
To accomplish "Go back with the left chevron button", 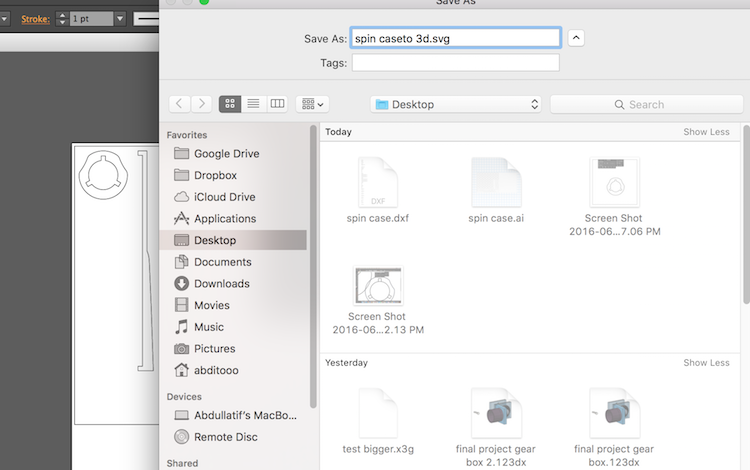I will [x=179, y=103].
